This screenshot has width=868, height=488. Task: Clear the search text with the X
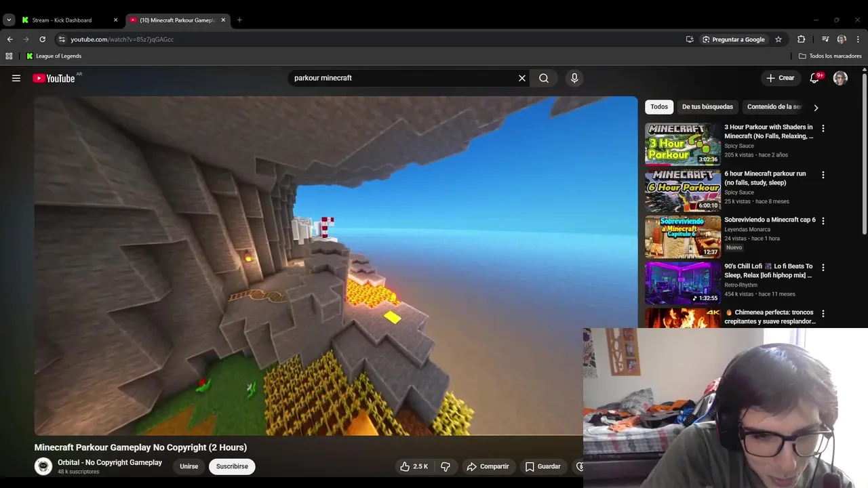pyautogui.click(x=522, y=78)
